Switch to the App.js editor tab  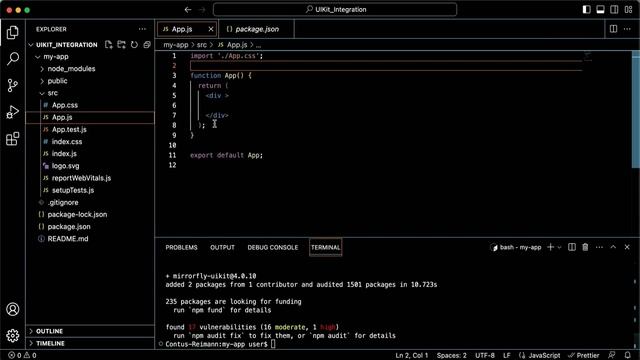(182, 29)
